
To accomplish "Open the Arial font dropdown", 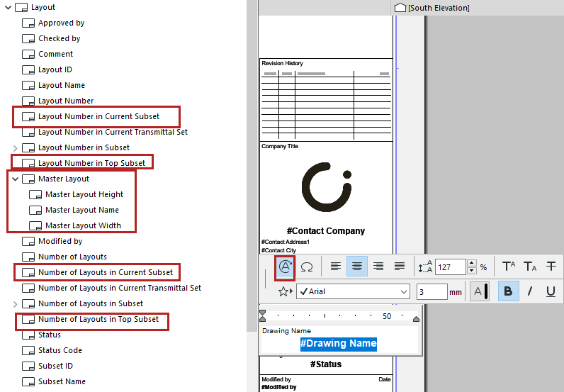I will pos(354,291).
